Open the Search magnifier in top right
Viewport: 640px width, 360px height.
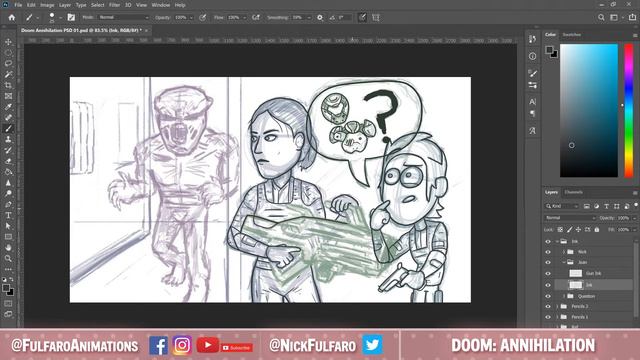pyautogui.click(x=601, y=18)
